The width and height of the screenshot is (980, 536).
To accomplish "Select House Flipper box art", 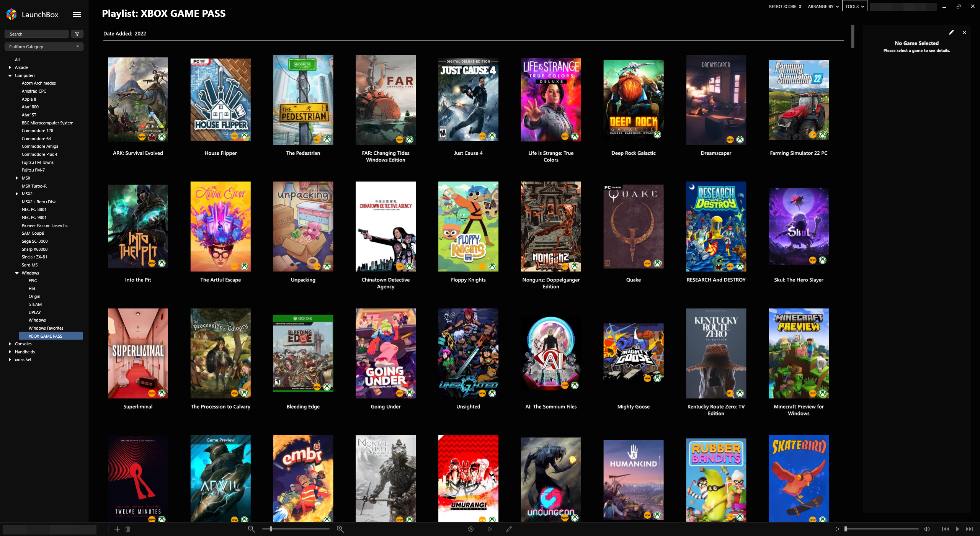I will pyautogui.click(x=220, y=100).
